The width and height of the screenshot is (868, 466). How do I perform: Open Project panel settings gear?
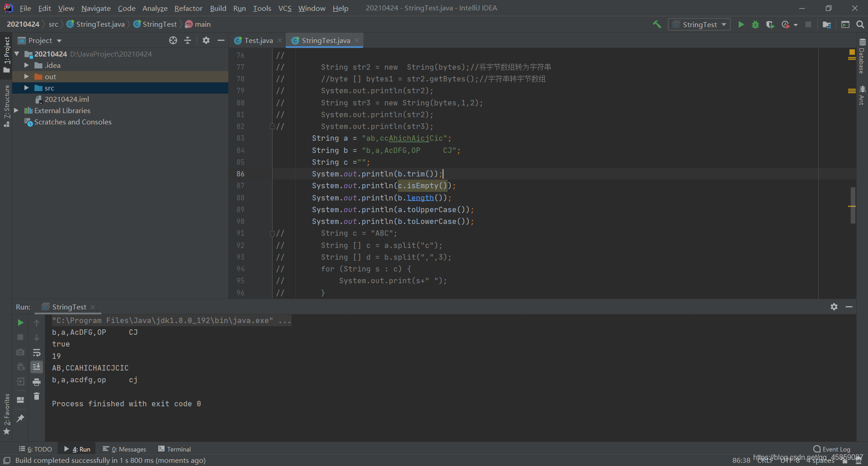206,40
